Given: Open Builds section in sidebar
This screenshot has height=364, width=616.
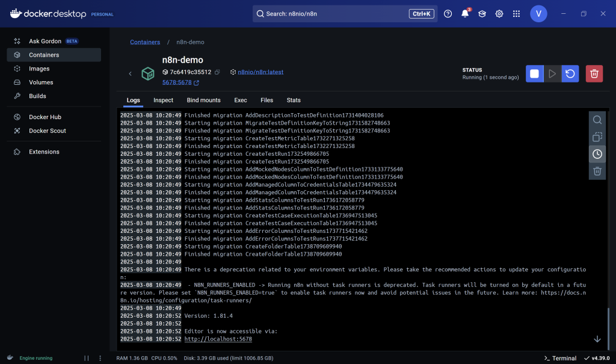Looking at the screenshot, I should coord(54,96).
